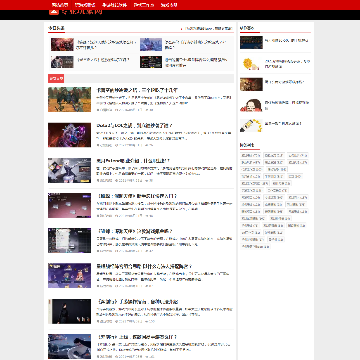Open the gold coins icon article in the sidebar
The height and width of the screenshot is (360, 360).
point(251,64)
